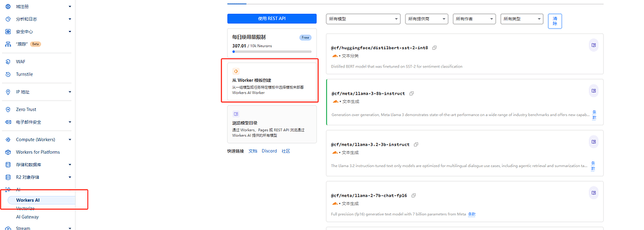
Task: Open the 所有提供商 filter dropdown
Action: (x=426, y=19)
